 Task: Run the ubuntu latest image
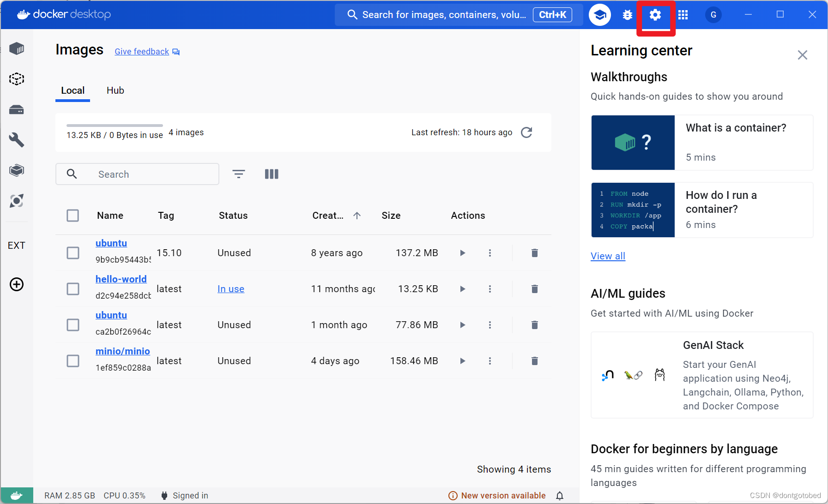click(x=462, y=325)
